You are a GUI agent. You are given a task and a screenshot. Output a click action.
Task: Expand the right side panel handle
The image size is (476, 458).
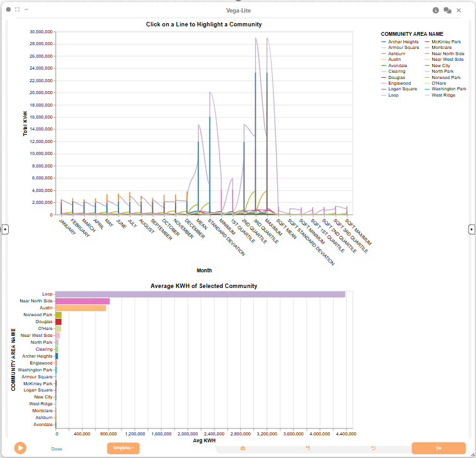click(472, 229)
